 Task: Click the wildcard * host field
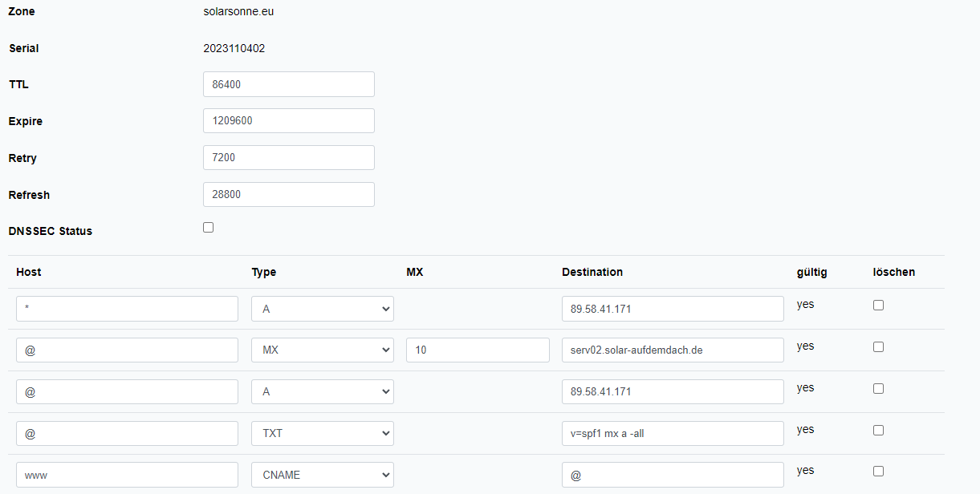click(127, 309)
